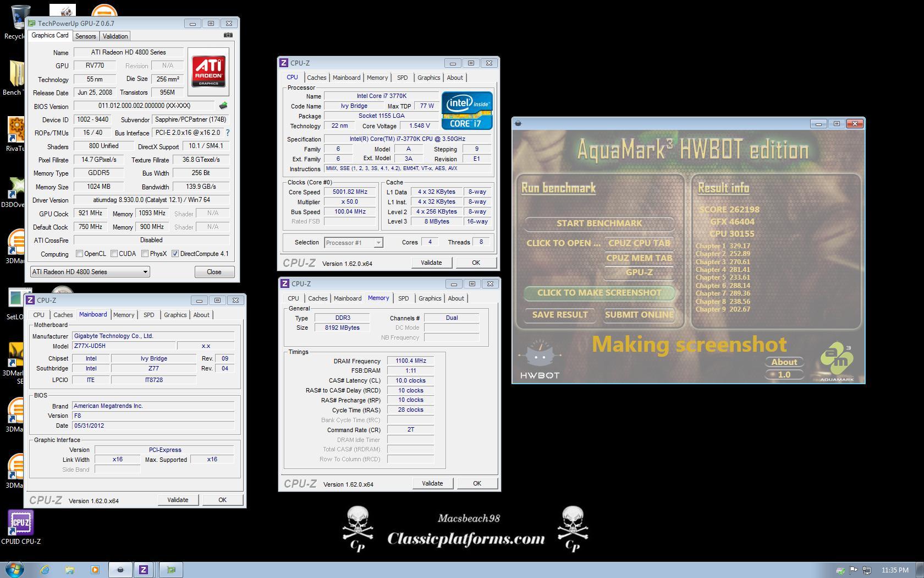Click SCORE 262198 in Result info
The height and width of the screenshot is (578, 924).
point(729,210)
